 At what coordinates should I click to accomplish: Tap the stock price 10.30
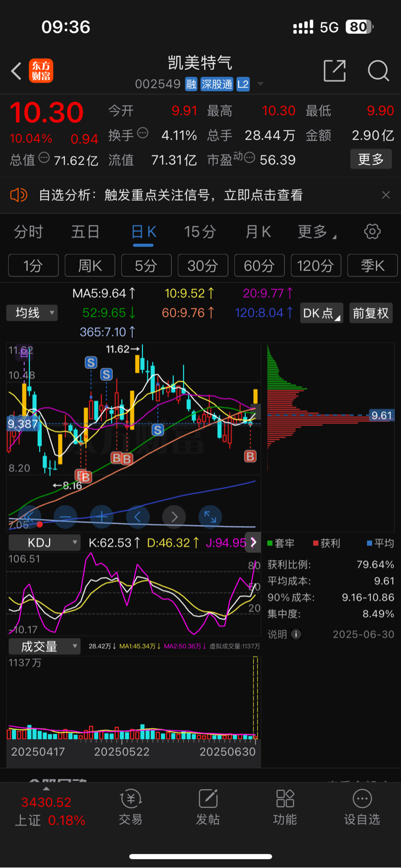click(46, 112)
